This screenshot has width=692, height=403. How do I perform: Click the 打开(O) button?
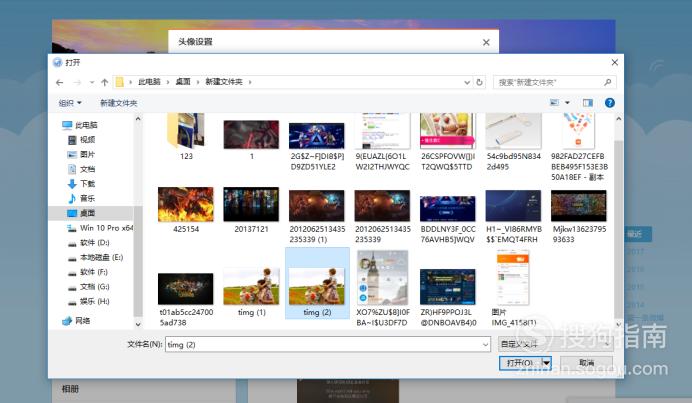pos(520,363)
